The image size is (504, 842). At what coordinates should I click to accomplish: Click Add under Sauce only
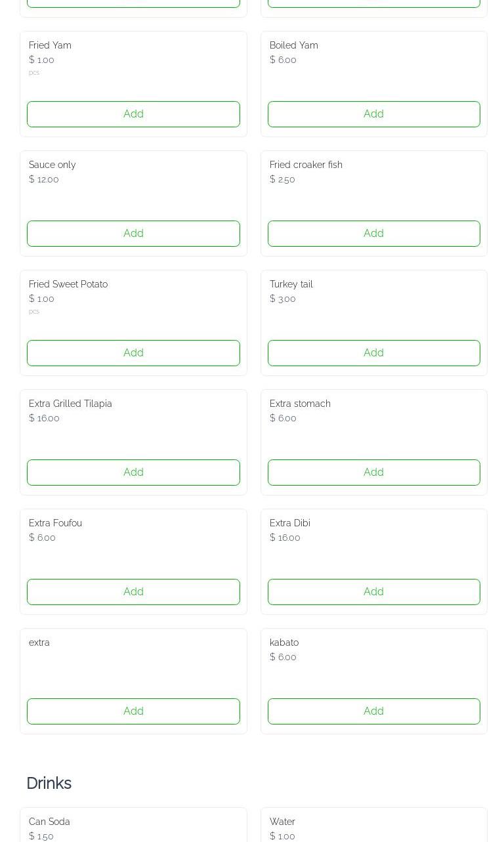click(133, 234)
